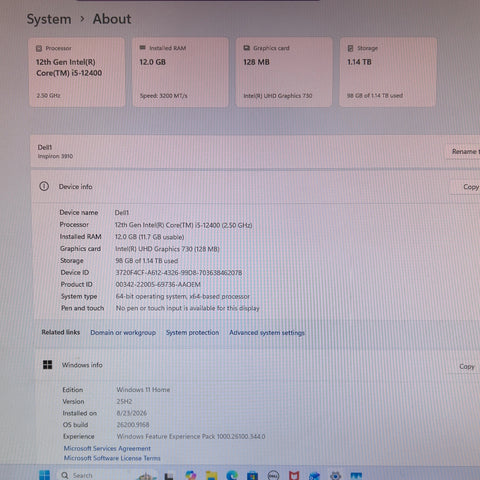Open McAfee from the taskbar
Viewport: 480px width, 480px height.
(x=294, y=476)
